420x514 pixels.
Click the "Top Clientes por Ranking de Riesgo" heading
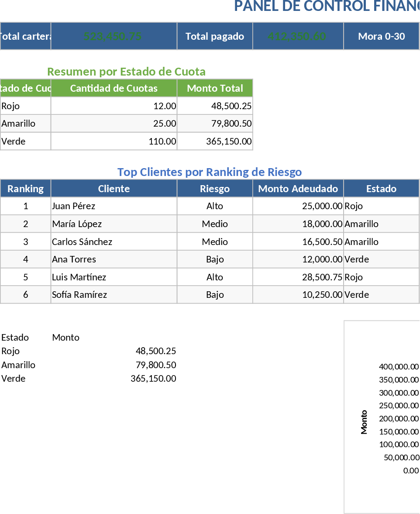click(x=210, y=172)
